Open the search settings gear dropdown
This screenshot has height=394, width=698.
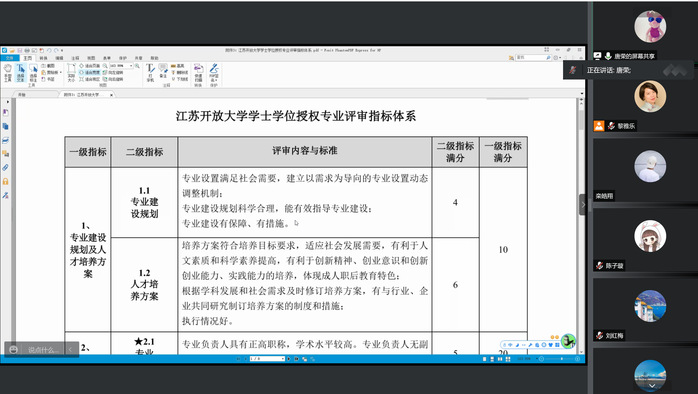556,57
